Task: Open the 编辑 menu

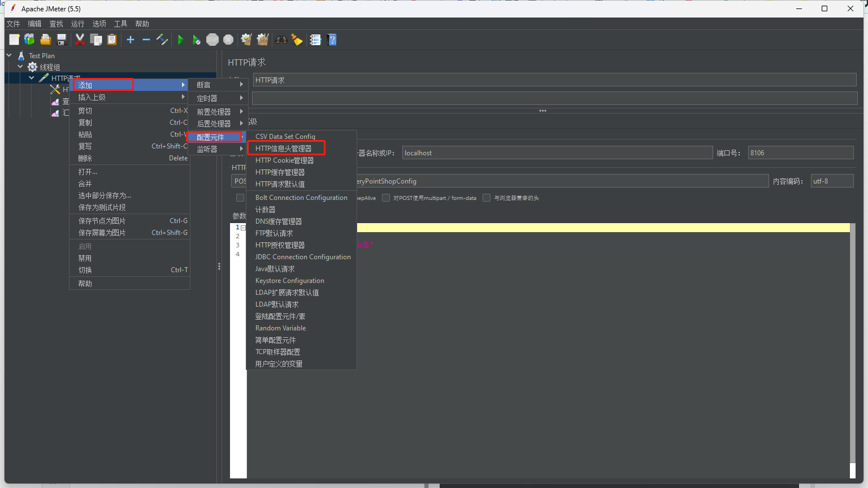Action: point(35,24)
